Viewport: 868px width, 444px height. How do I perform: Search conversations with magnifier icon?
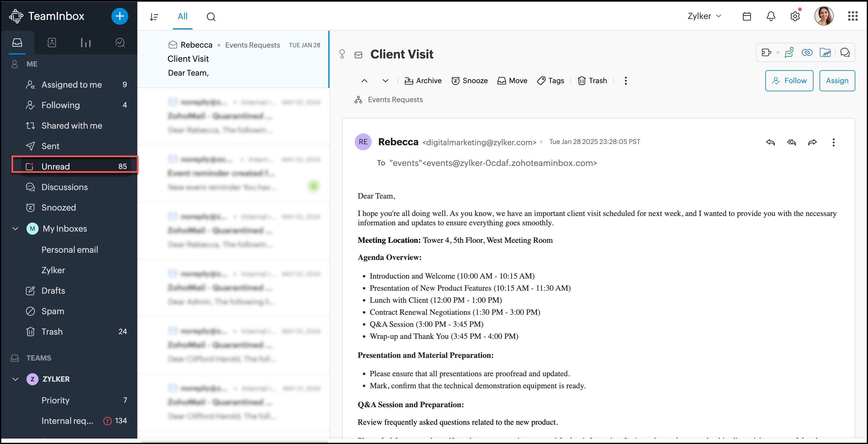click(x=211, y=17)
